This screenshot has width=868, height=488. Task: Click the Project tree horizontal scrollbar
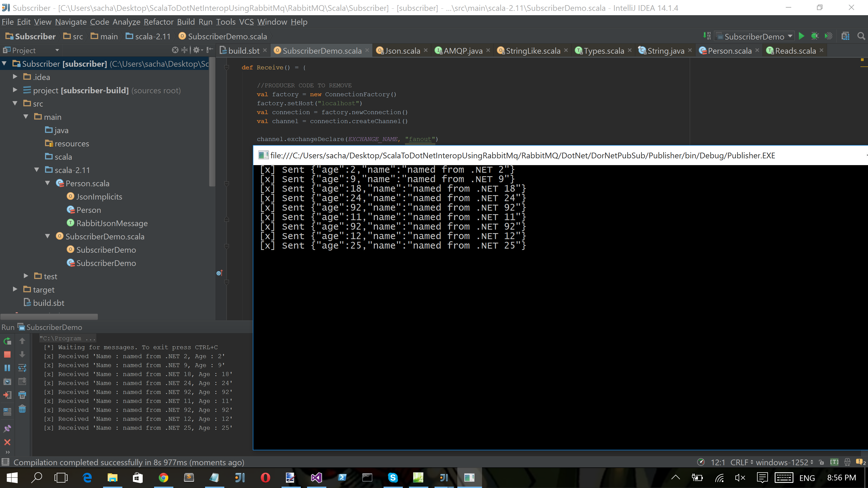pyautogui.click(x=49, y=317)
